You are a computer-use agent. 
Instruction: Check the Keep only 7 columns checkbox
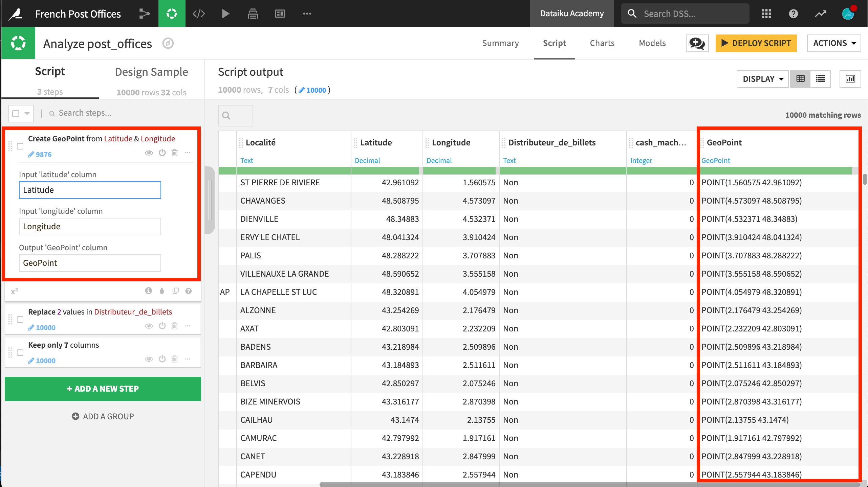click(20, 352)
